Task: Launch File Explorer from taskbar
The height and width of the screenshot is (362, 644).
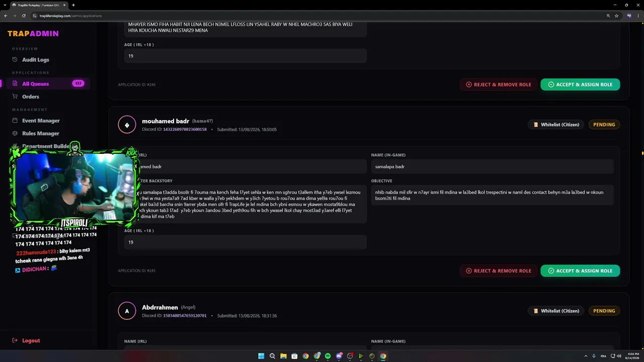Action: tap(283, 356)
